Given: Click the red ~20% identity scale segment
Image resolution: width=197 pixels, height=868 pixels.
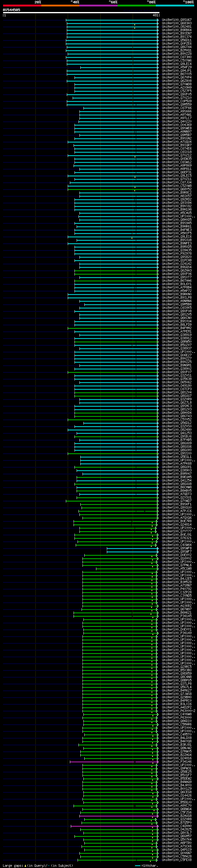Looking at the screenshot, I should [22, 6].
